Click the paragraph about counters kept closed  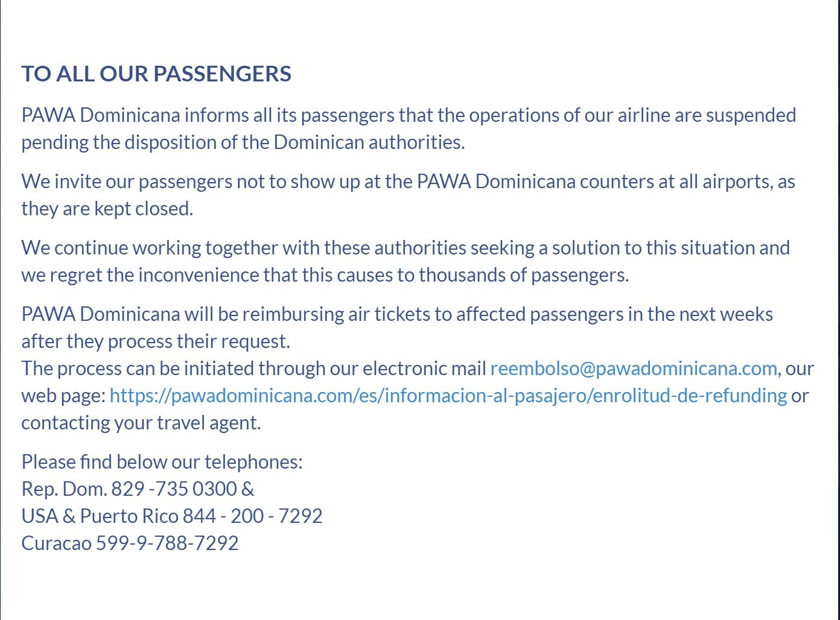[x=408, y=195]
